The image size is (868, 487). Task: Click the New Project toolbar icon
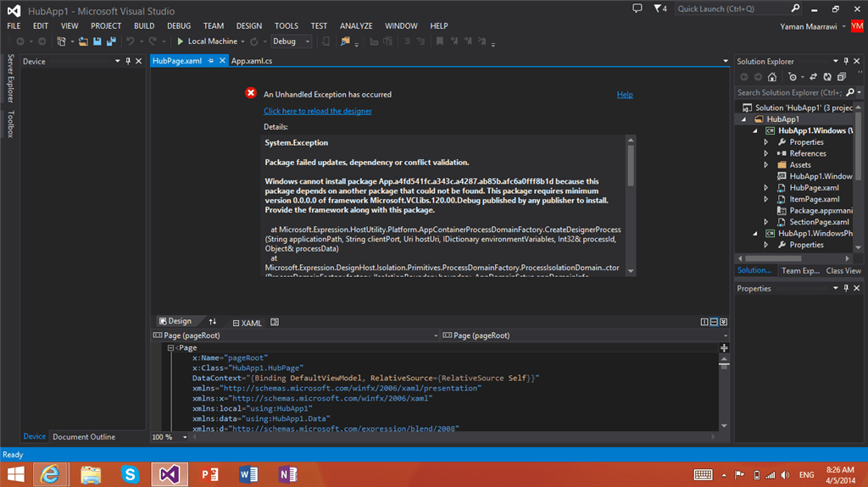click(x=61, y=42)
